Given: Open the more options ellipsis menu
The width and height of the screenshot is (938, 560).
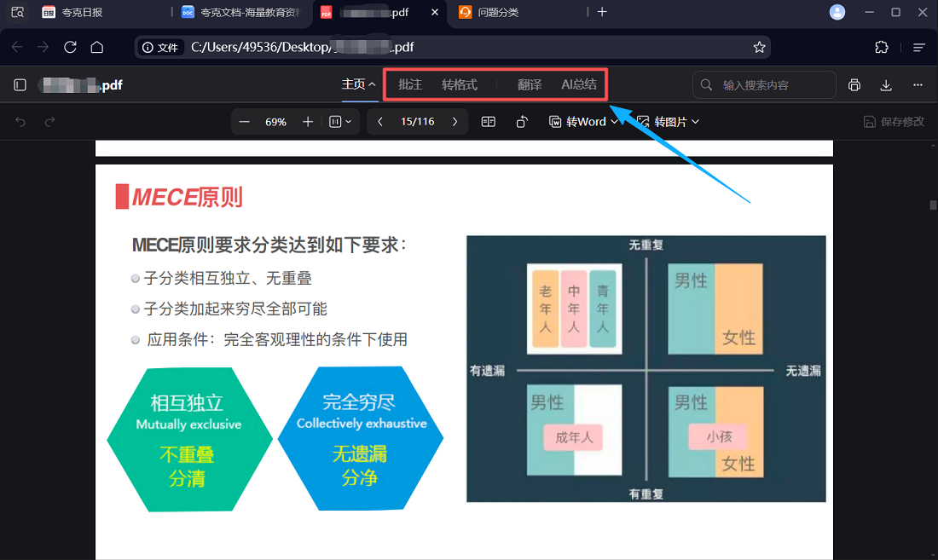Looking at the screenshot, I should [x=918, y=85].
